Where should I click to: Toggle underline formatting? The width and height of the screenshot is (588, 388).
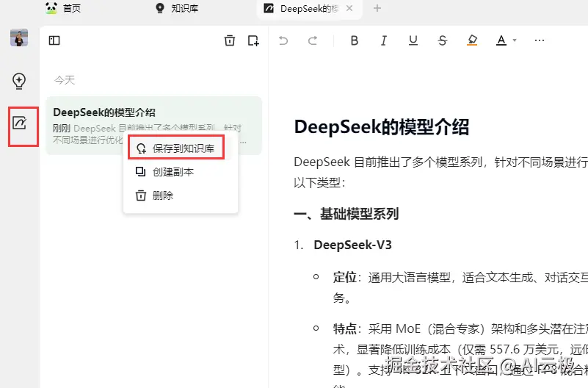coord(413,40)
